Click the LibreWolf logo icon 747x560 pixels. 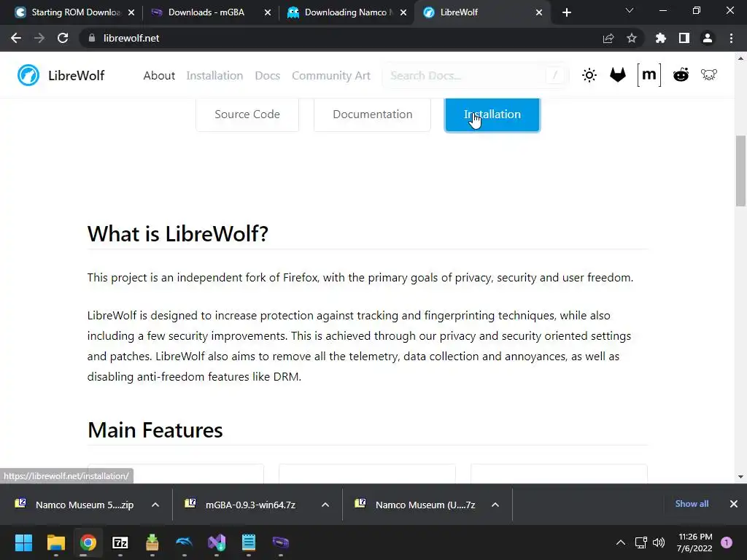click(28, 75)
